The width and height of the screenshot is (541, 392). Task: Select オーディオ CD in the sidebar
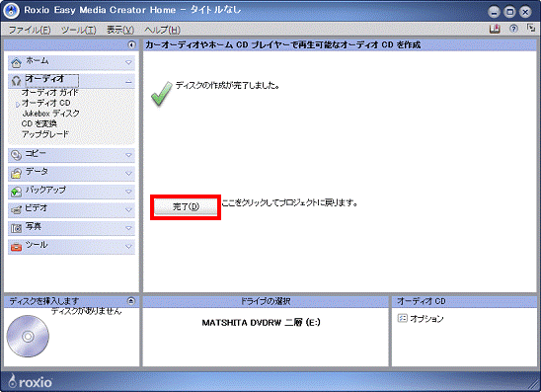pyautogui.click(x=45, y=103)
